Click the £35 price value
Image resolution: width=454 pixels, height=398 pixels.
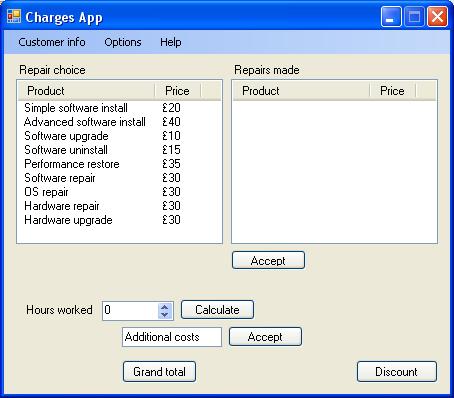click(x=171, y=164)
